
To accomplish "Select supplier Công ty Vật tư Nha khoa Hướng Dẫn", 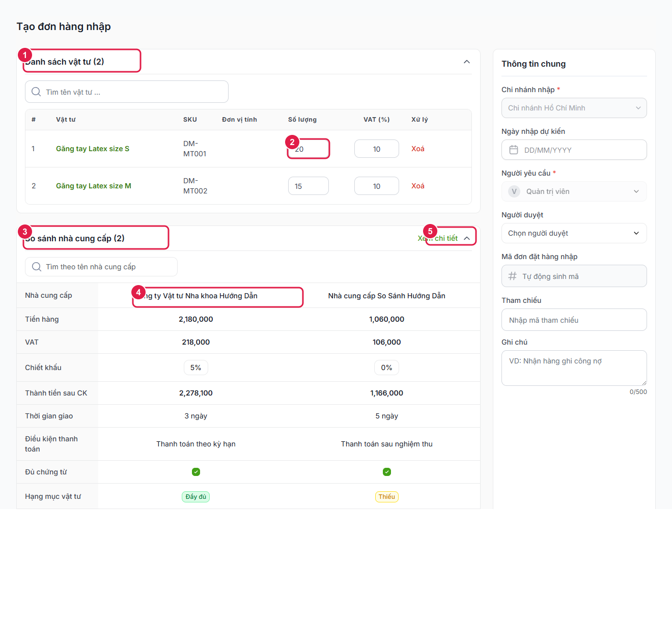I will (196, 296).
